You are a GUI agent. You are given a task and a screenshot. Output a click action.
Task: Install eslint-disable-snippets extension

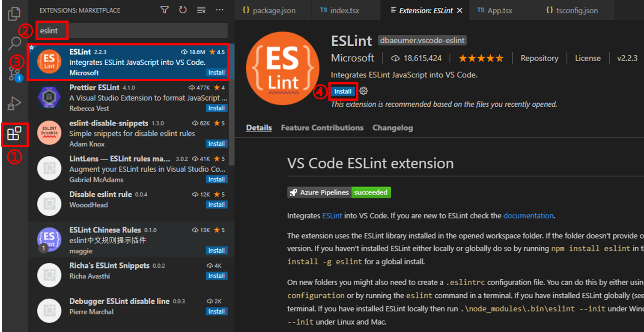pos(217,144)
